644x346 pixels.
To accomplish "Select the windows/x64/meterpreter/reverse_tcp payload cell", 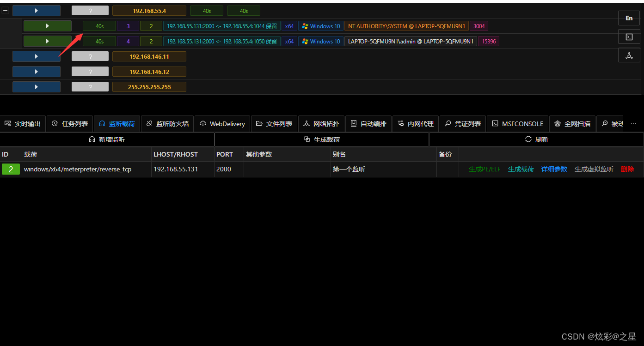I will click(x=86, y=170).
